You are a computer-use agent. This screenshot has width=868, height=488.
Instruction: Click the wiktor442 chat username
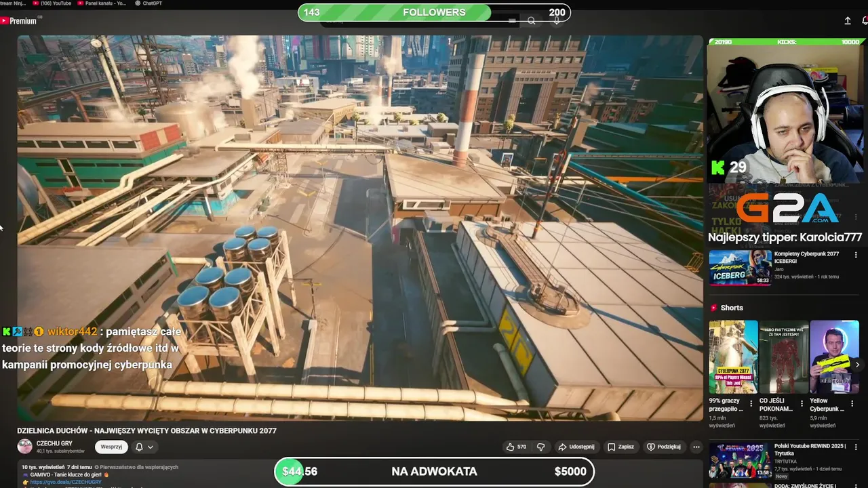[73, 331]
